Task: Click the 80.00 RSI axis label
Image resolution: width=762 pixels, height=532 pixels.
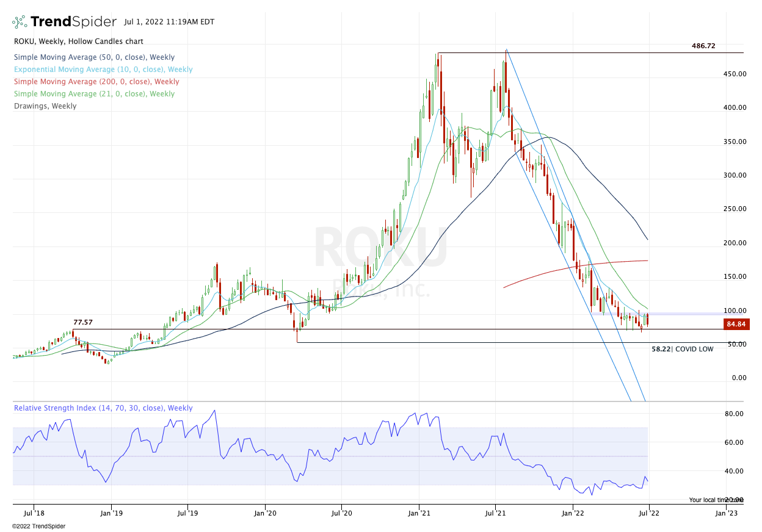Action: [735, 414]
